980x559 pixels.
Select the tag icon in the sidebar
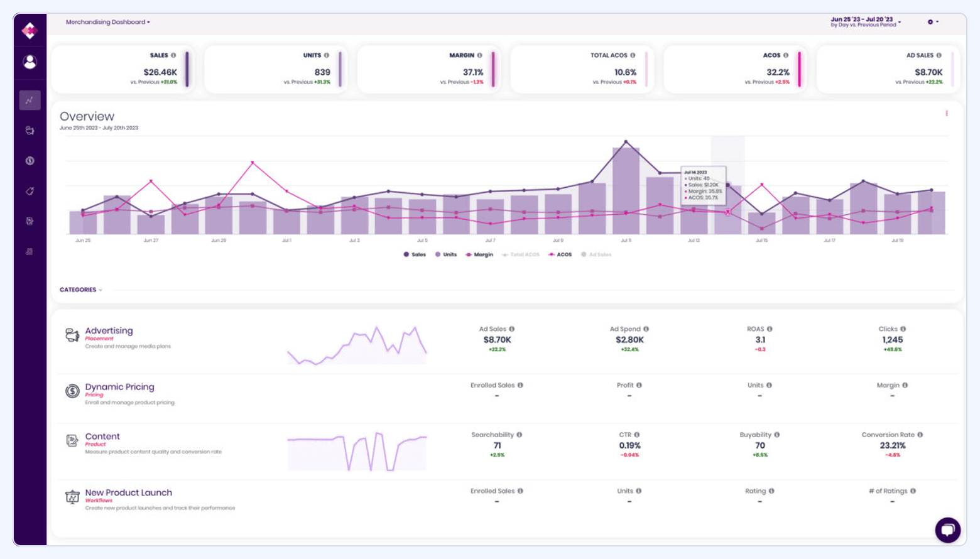[29, 191]
